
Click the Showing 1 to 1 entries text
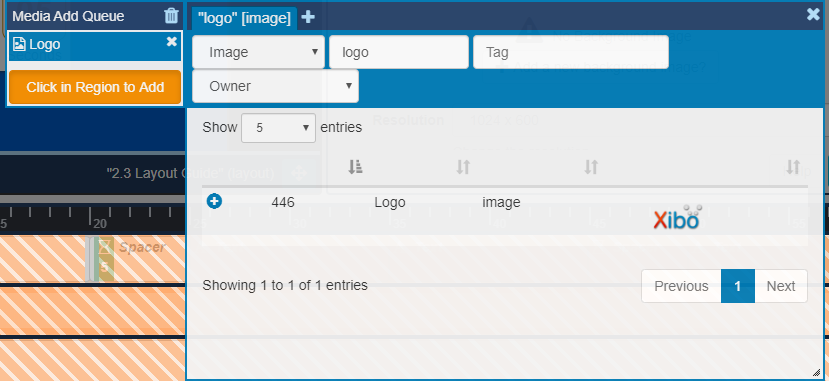coord(285,285)
